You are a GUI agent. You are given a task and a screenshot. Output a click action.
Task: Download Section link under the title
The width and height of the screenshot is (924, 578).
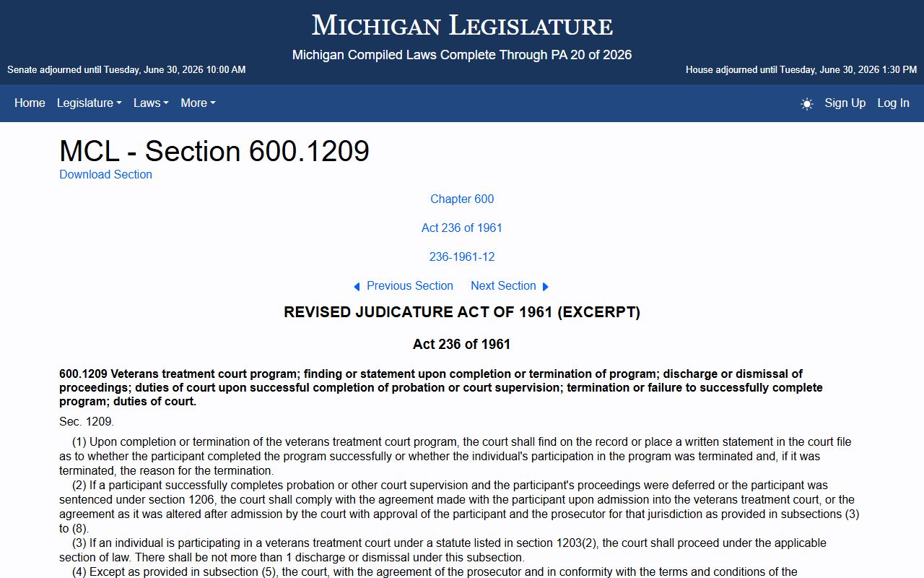click(105, 174)
